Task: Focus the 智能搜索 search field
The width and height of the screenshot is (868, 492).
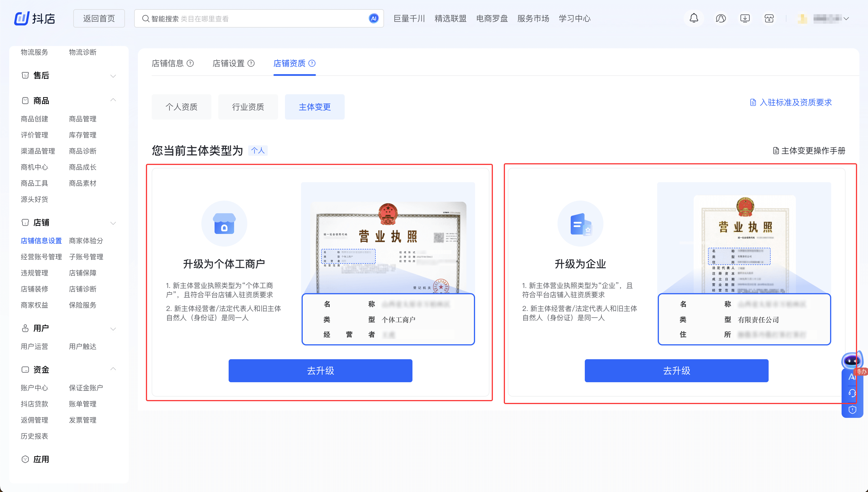Action: click(x=259, y=19)
